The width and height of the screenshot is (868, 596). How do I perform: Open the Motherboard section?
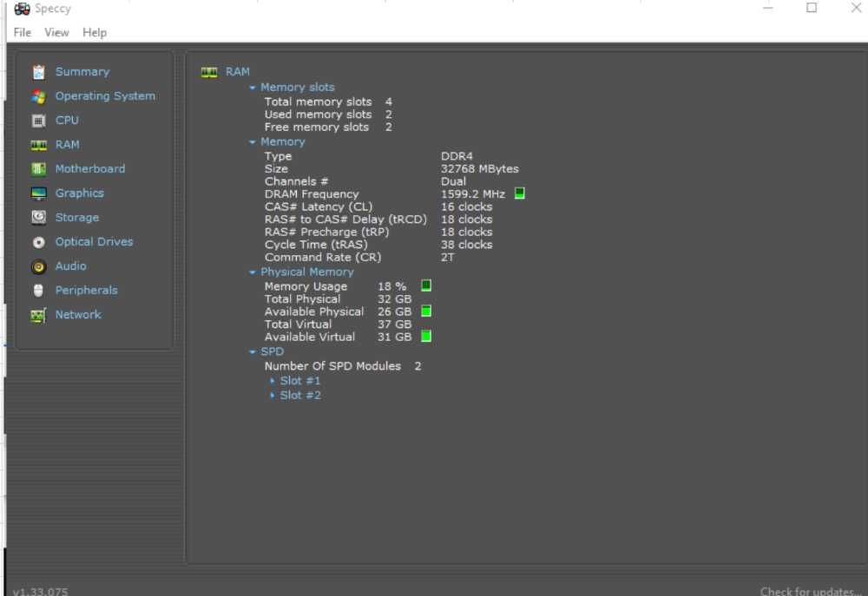click(x=90, y=169)
